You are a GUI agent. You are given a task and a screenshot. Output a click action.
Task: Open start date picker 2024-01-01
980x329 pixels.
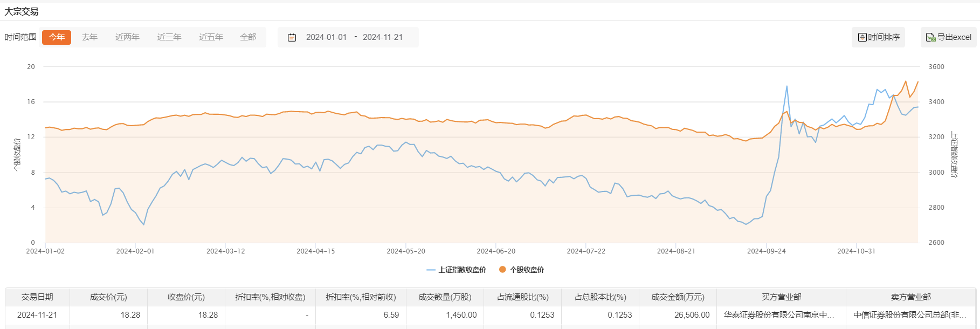[326, 37]
